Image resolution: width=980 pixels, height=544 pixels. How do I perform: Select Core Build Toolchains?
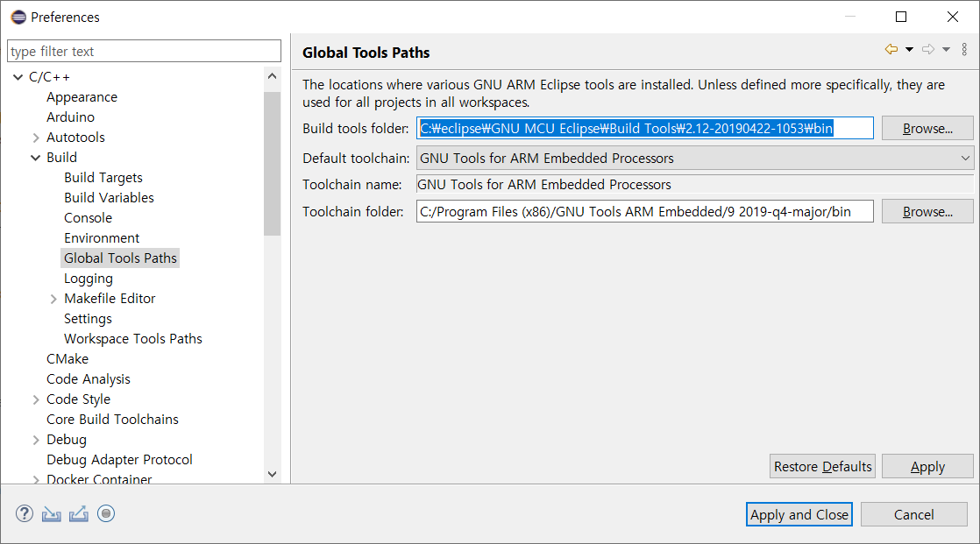tap(112, 419)
